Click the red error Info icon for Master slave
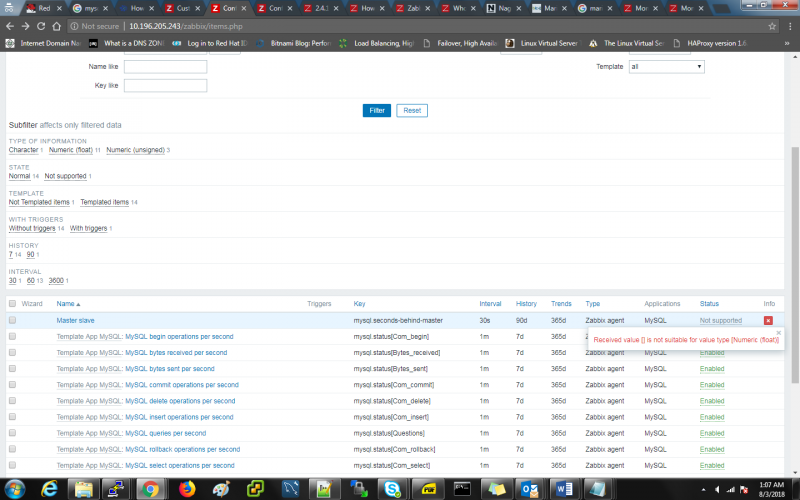This screenshot has width=800, height=500. [768, 320]
